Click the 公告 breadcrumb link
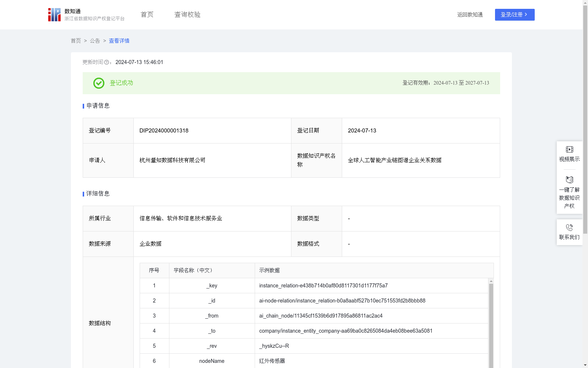Viewport: 588px width, 368px height. [x=95, y=41]
